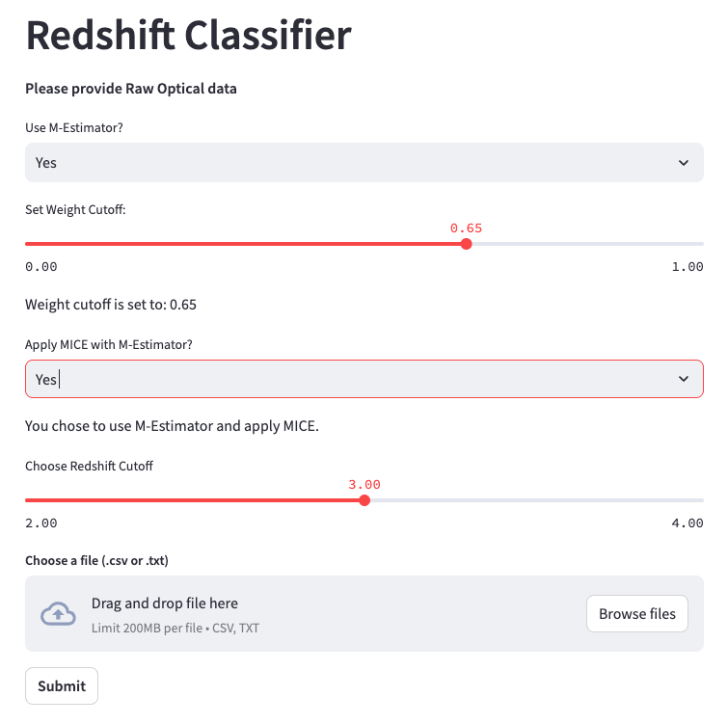Click the cloud upload icon

tap(58, 614)
